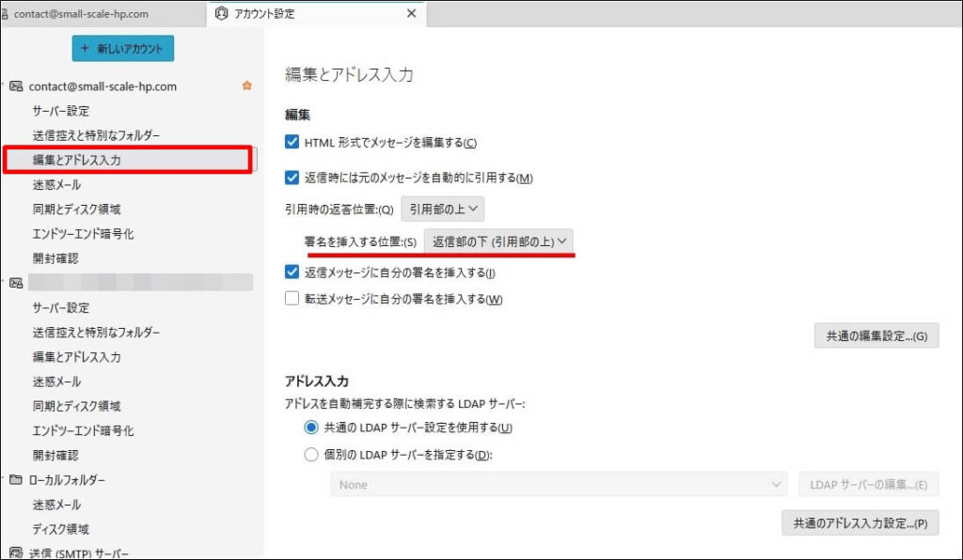
Task: Close the アカウント設定 tab
Action: 411,13
